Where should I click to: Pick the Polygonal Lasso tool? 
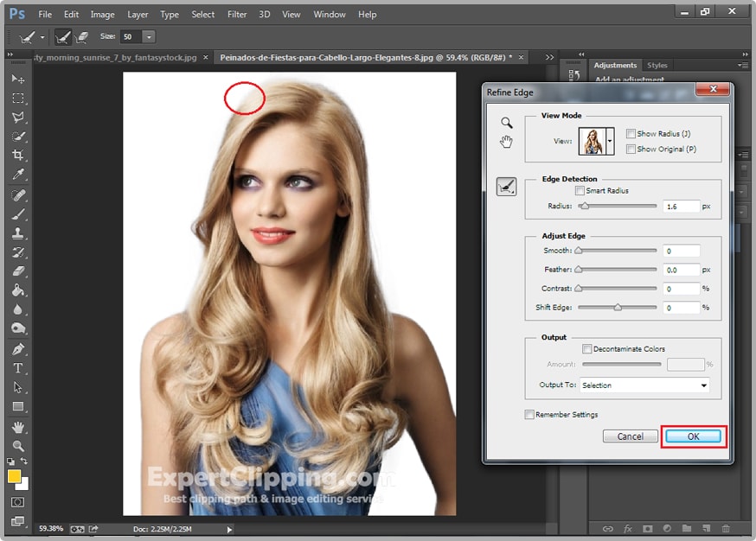click(x=18, y=118)
